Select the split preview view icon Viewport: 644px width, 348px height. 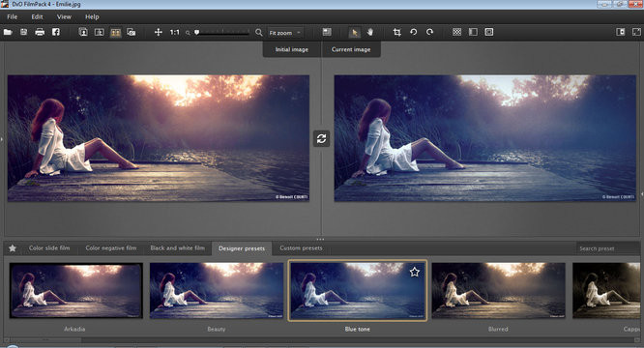[99, 32]
